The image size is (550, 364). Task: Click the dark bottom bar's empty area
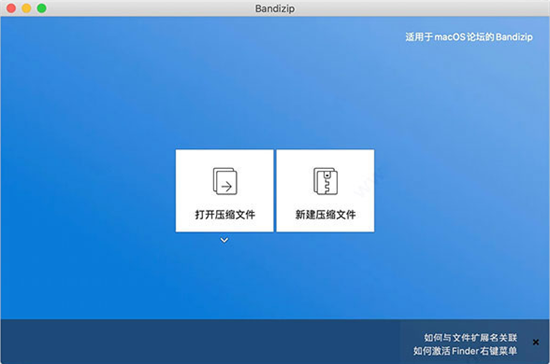[x=200, y=341]
